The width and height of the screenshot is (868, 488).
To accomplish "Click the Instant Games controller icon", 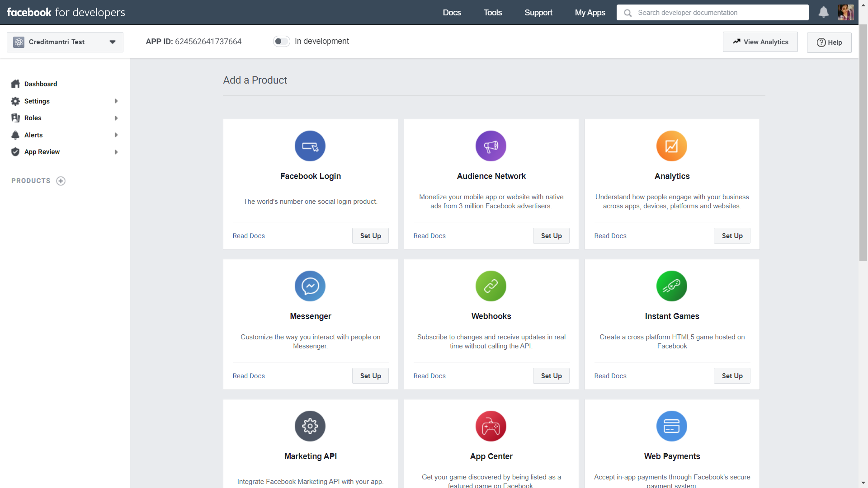I will click(672, 286).
